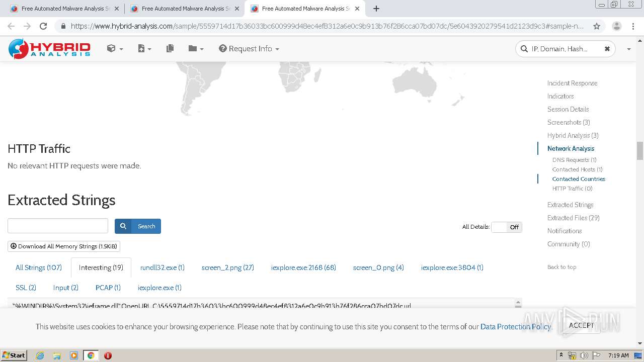
Task: Select the Input (2) tab
Action: 66,288
